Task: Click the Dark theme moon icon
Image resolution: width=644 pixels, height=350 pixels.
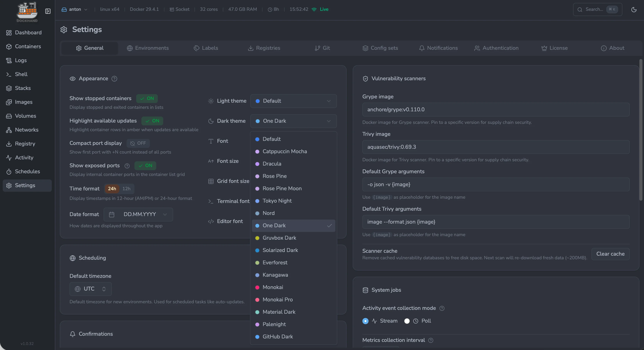Action: click(211, 121)
